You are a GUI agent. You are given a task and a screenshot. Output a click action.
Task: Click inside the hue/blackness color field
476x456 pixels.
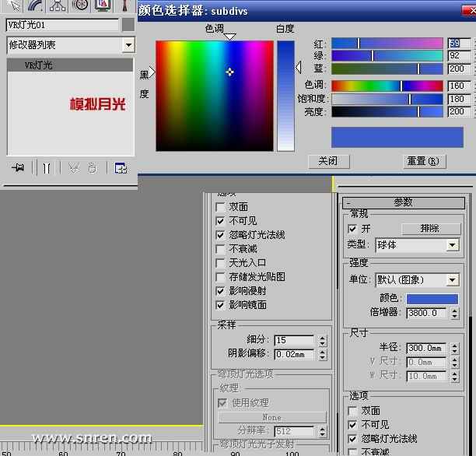tap(215, 96)
